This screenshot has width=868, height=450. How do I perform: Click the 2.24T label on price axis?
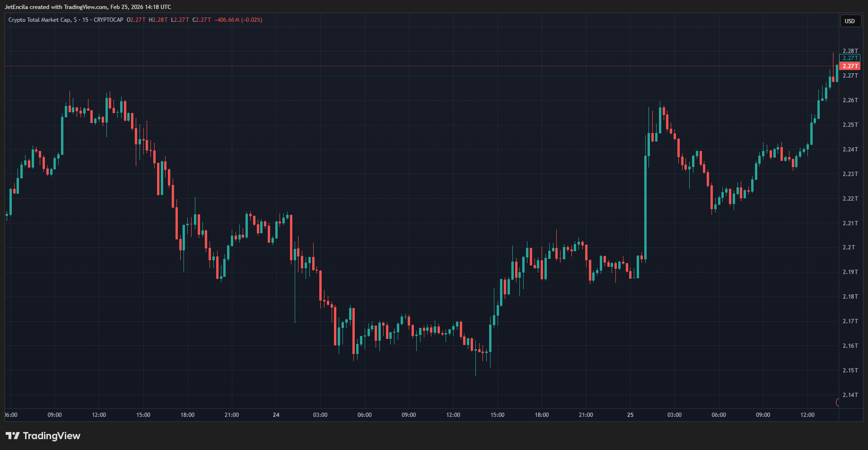(850, 150)
